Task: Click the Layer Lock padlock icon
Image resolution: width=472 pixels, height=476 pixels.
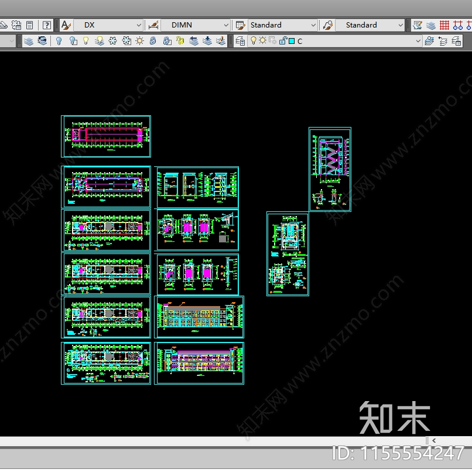Action: click(153, 41)
